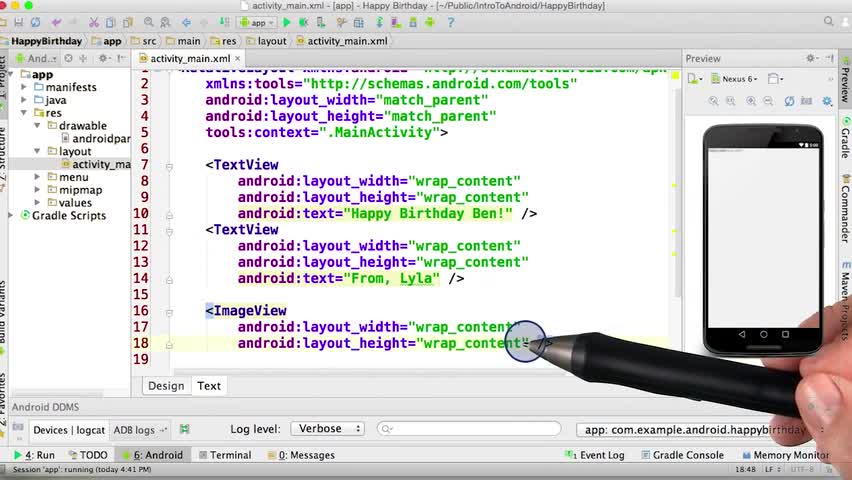Click the Sync Gradle files icon

(379, 22)
